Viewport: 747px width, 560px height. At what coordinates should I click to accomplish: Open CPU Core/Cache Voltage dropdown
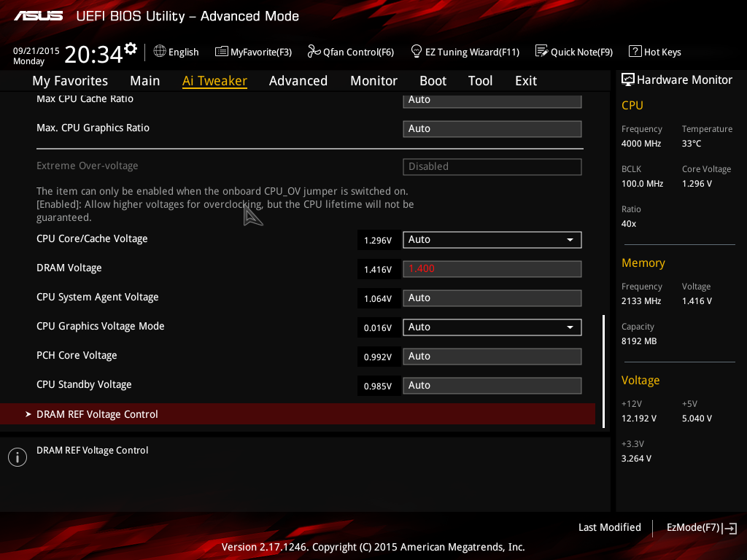pyautogui.click(x=492, y=239)
